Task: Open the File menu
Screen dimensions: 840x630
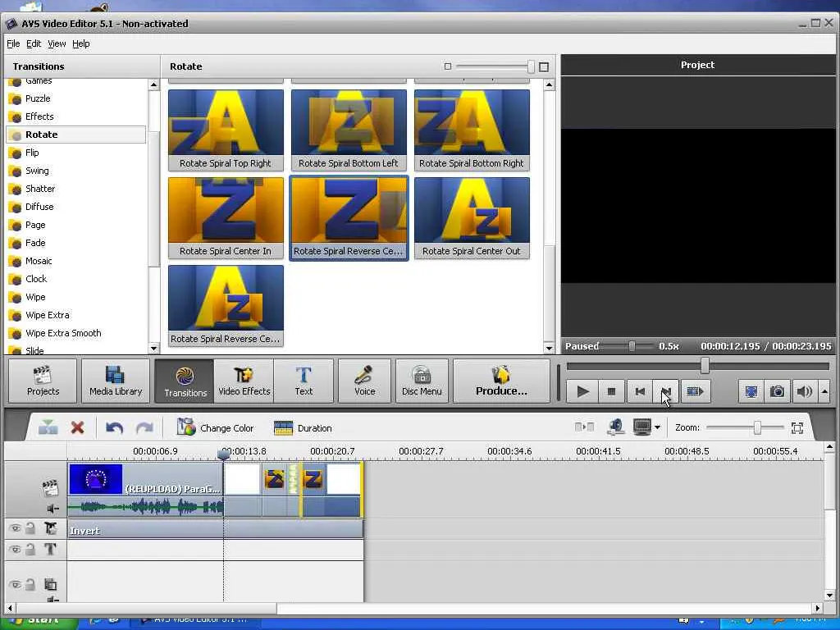Action: point(13,43)
